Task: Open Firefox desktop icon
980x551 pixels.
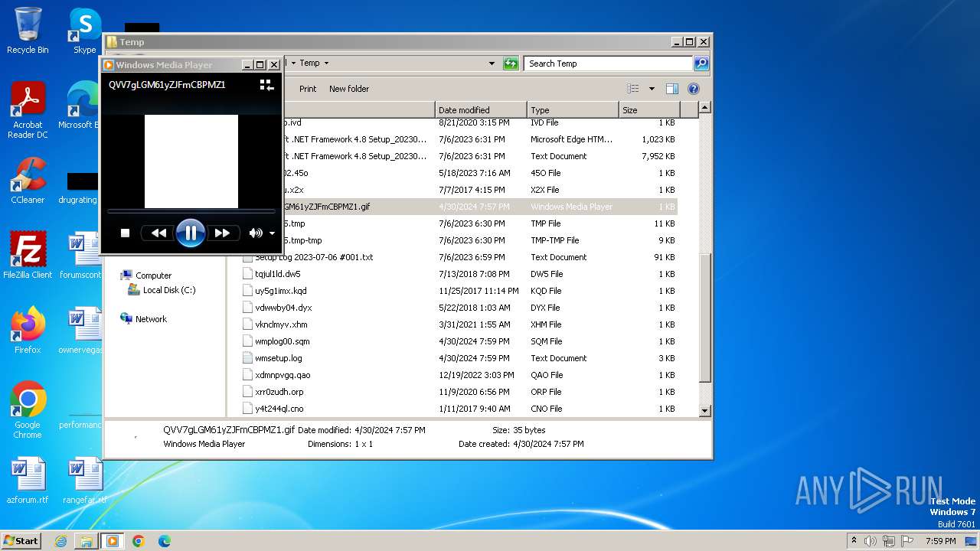Action: (x=28, y=331)
